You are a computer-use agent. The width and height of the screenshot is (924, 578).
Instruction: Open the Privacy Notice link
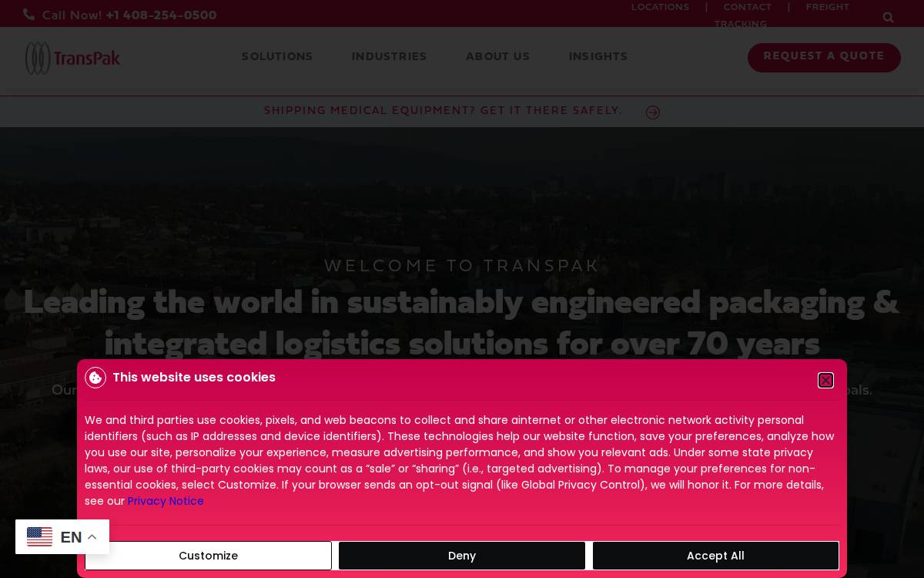coord(166,501)
